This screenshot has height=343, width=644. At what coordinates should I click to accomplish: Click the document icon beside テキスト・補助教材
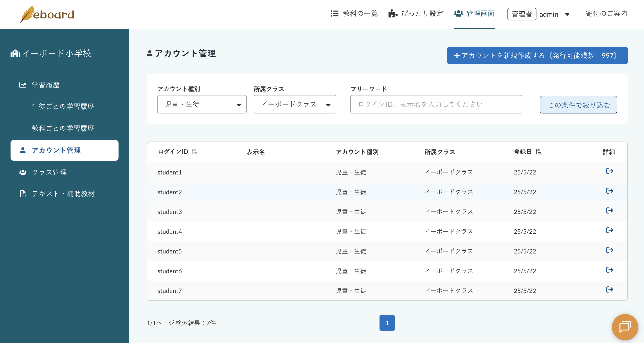23,194
